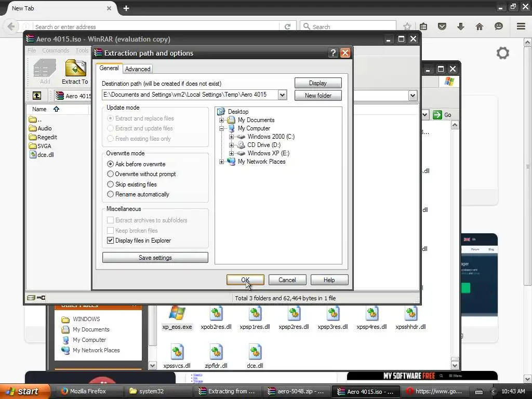Image resolution: width=532 pixels, height=399 pixels.
Task: Switch to the General tab
Action: pyautogui.click(x=109, y=68)
